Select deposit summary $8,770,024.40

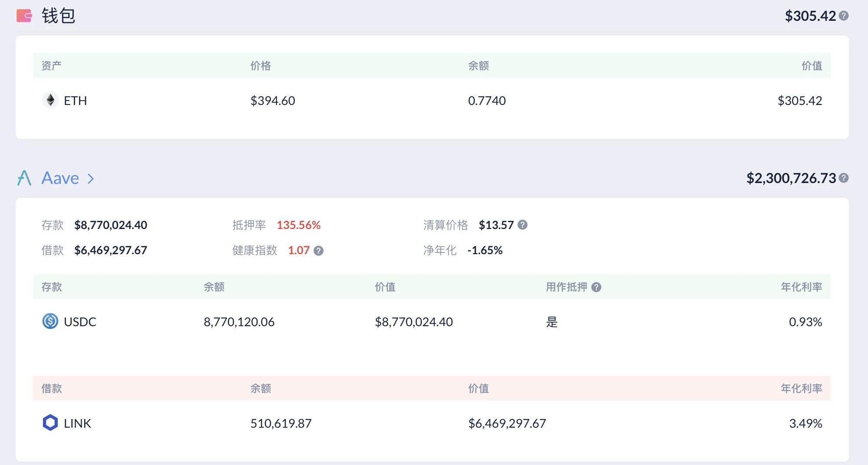pos(111,225)
